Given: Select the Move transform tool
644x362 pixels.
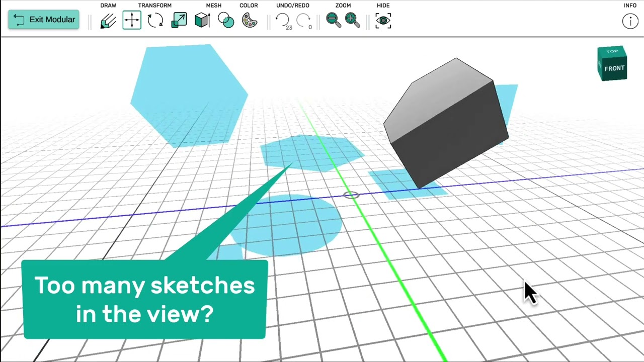Looking at the screenshot, I should pyautogui.click(x=132, y=20).
